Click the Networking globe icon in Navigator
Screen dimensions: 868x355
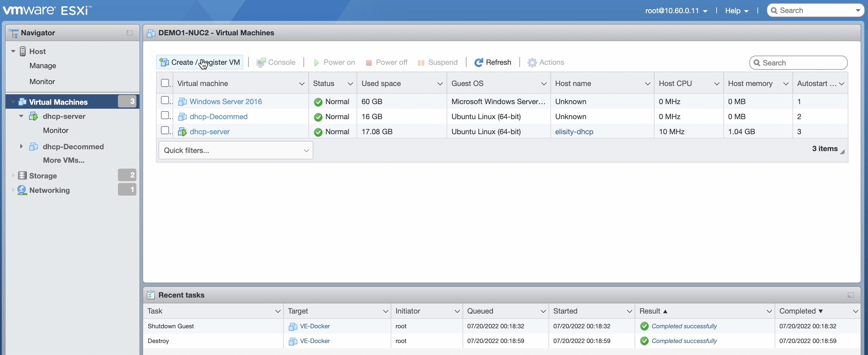coord(22,190)
